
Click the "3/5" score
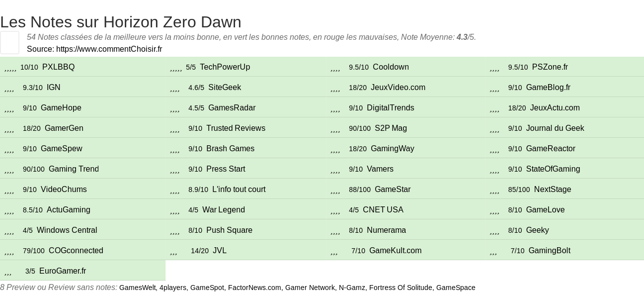[30, 271]
